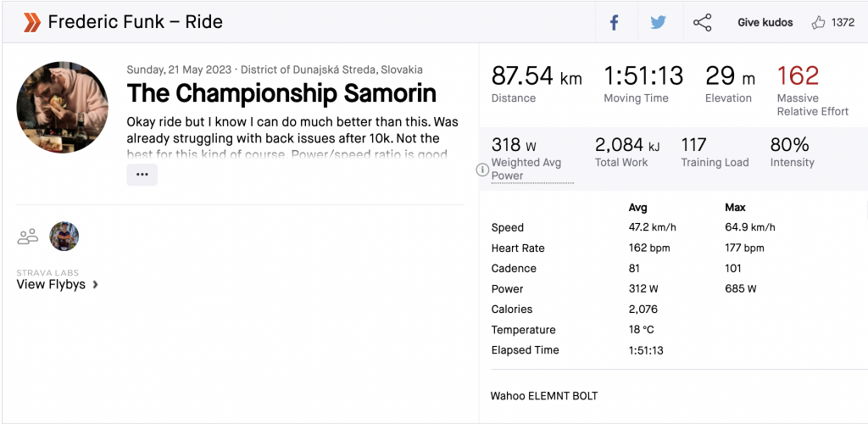This screenshot has width=868, height=424.
Task: Click The Championship Samorin title
Action: click(x=281, y=93)
